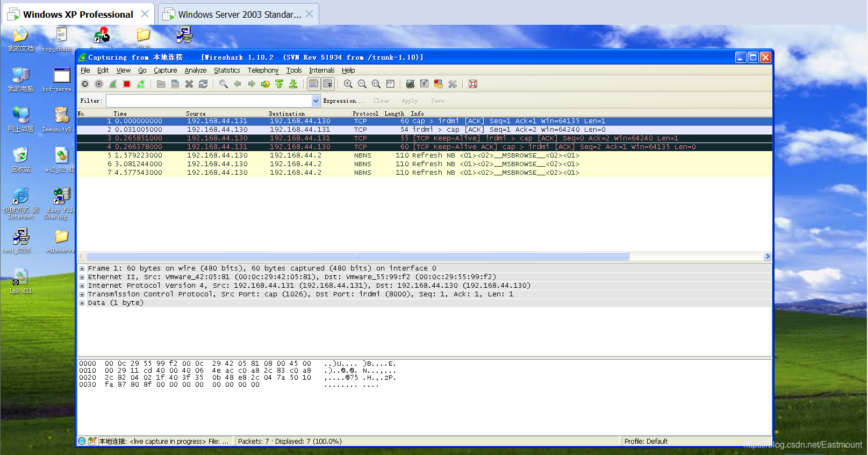This screenshot has height=455, width=868.
Task: Open the display filters dialog icon
Action: point(424,84)
